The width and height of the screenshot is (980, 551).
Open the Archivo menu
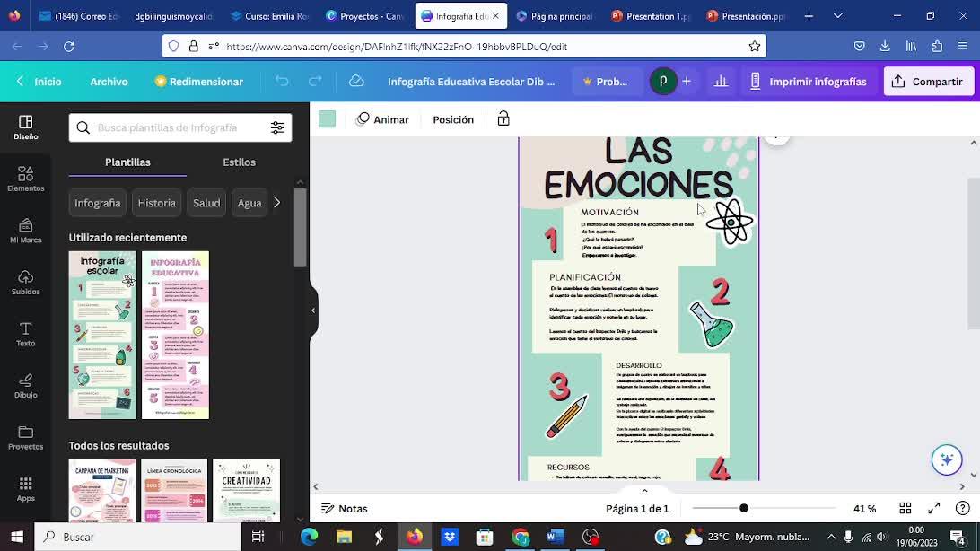109,81
